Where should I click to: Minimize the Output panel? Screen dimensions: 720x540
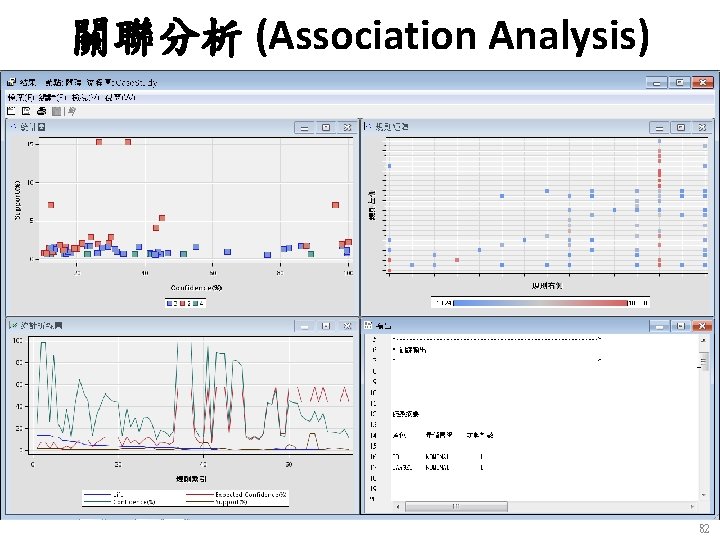pyautogui.click(x=659, y=326)
